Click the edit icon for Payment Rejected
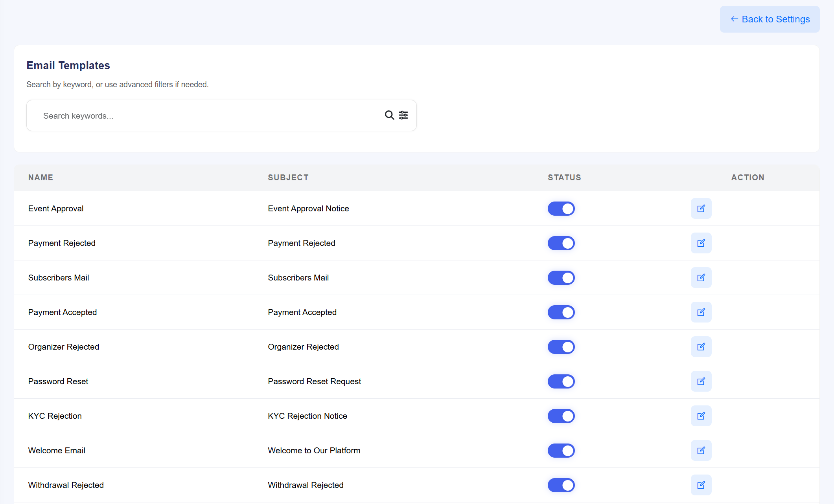 pyautogui.click(x=701, y=243)
